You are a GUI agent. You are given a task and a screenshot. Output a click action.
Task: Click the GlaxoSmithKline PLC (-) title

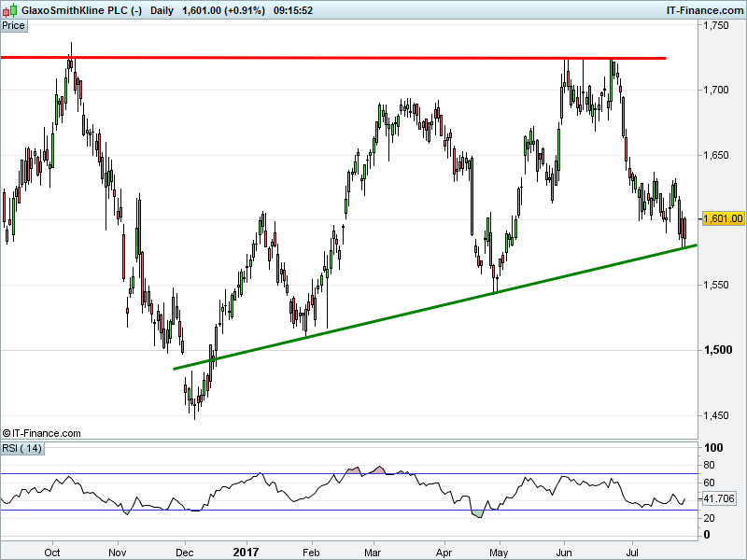click(x=82, y=10)
